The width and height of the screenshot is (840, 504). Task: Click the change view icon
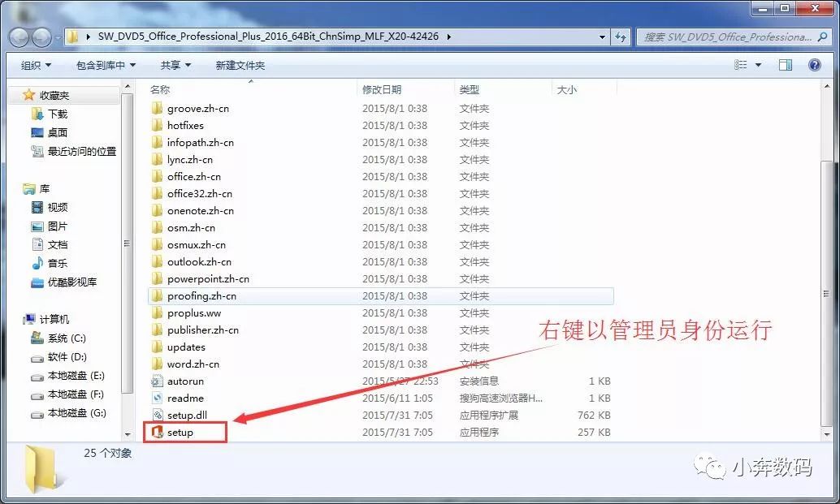pos(741,65)
